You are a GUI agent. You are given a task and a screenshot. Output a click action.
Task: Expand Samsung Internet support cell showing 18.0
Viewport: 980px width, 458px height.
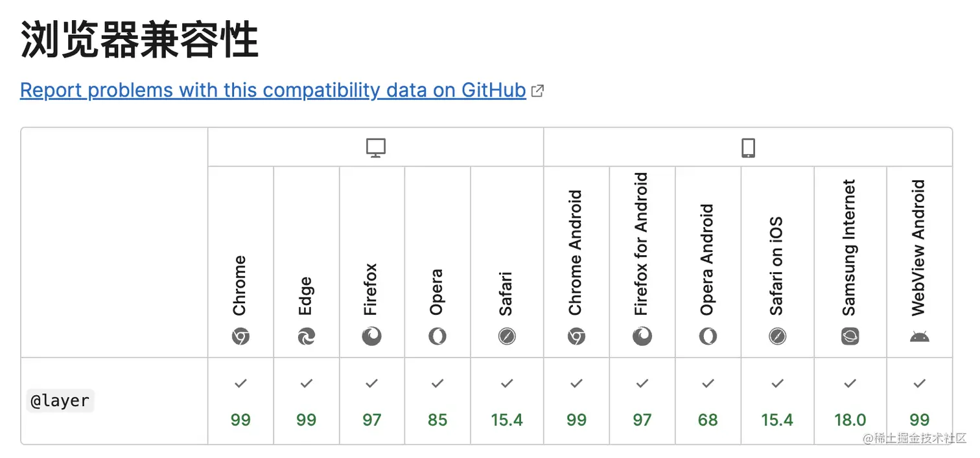pyautogui.click(x=850, y=402)
